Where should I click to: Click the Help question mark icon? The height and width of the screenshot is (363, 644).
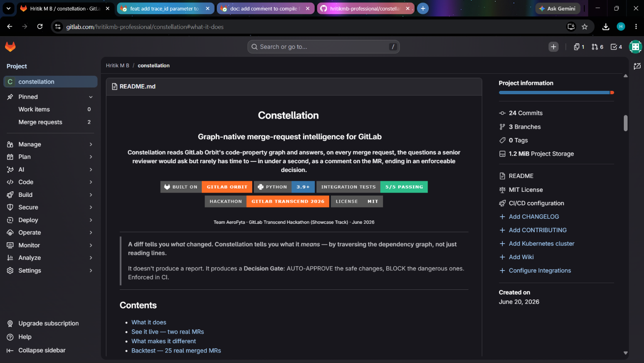tap(10, 337)
